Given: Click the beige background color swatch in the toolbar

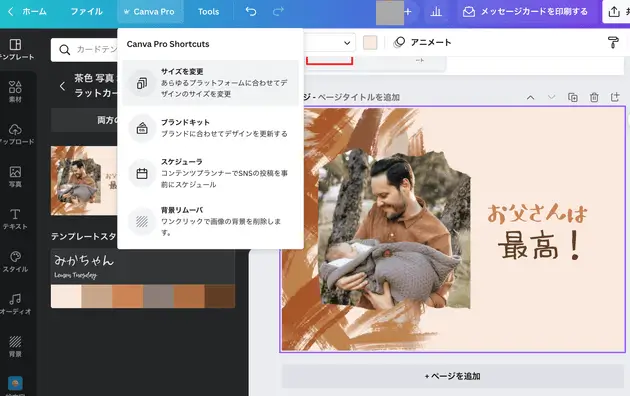Looking at the screenshot, I should tap(370, 43).
